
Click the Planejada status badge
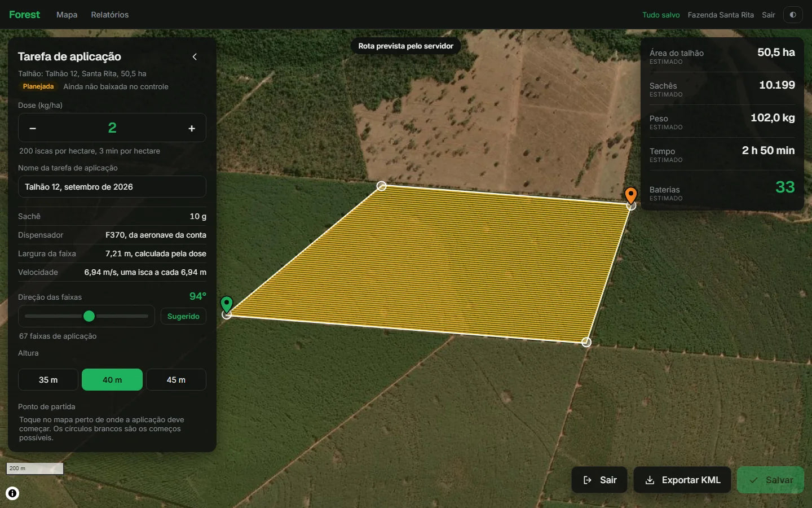coord(38,86)
